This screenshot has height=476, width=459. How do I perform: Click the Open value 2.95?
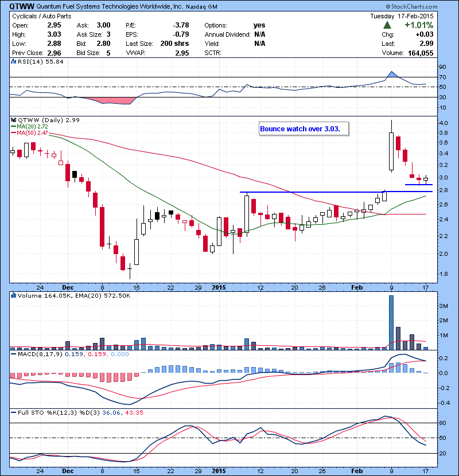click(54, 25)
